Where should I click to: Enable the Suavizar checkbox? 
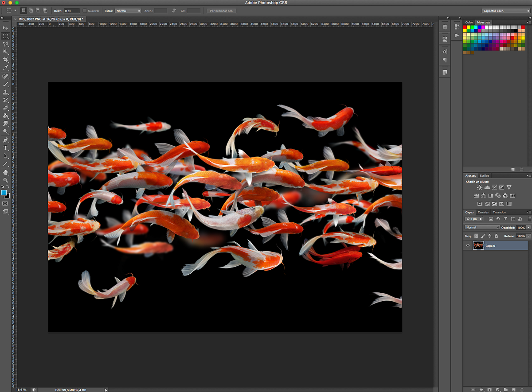point(85,11)
